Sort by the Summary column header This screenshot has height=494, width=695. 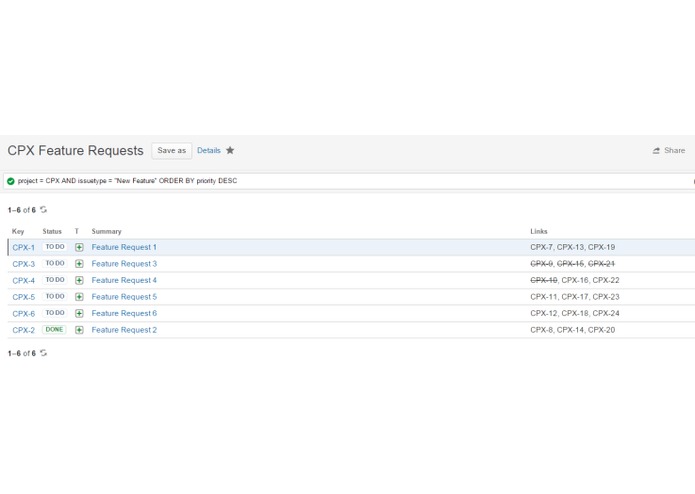click(106, 231)
